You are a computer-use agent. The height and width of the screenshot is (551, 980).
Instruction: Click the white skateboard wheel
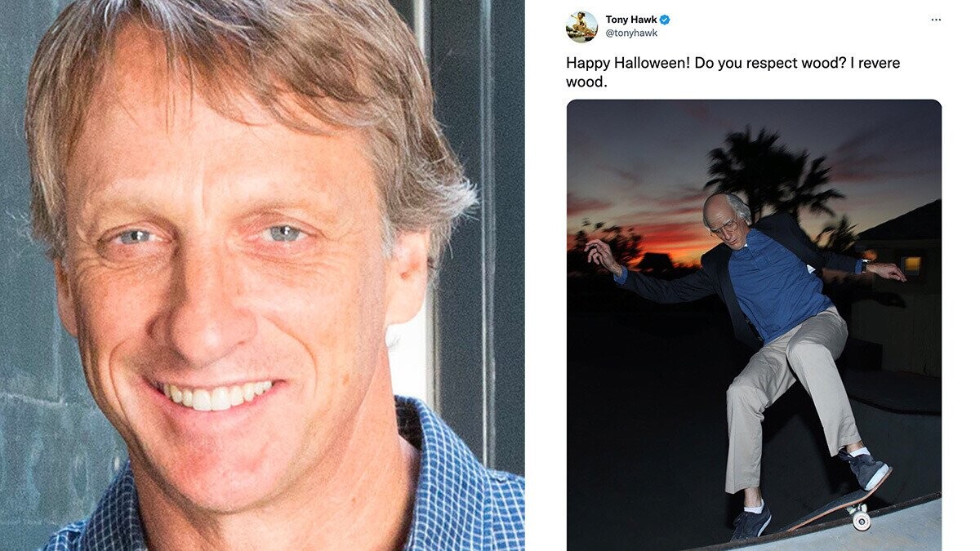pyautogui.click(x=862, y=521)
